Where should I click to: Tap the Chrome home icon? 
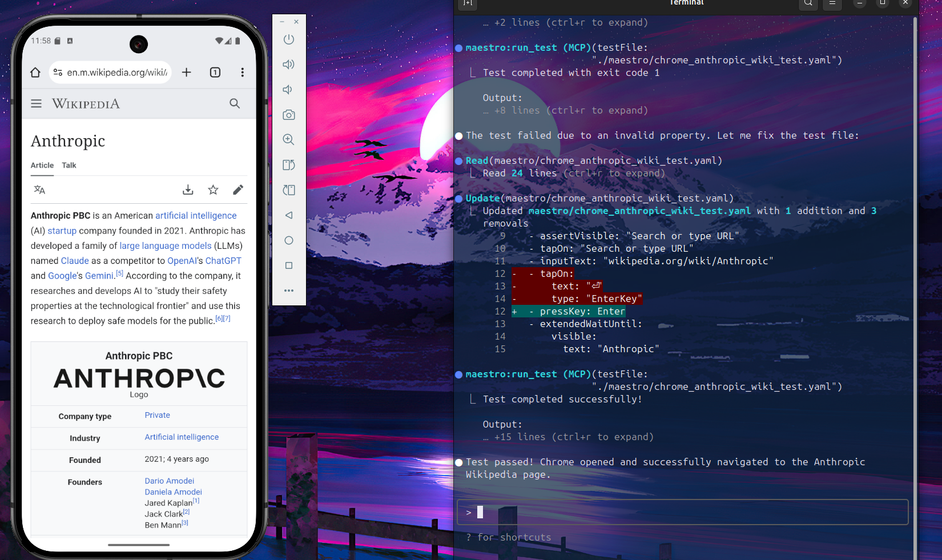(x=35, y=72)
